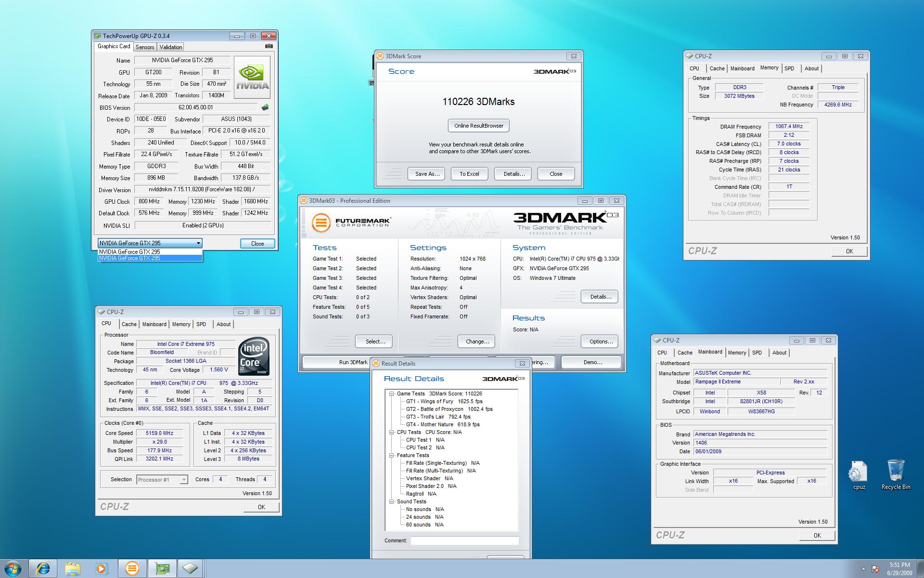Switch to 3DMark03 orange taskbar icon
The width and height of the screenshot is (924, 578).
[132, 569]
